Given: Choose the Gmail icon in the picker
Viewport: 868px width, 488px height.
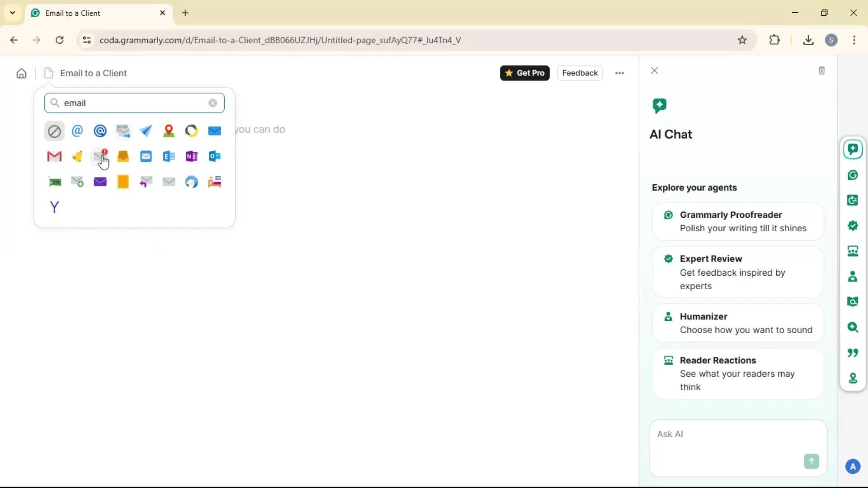Looking at the screenshot, I should [54, 156].
